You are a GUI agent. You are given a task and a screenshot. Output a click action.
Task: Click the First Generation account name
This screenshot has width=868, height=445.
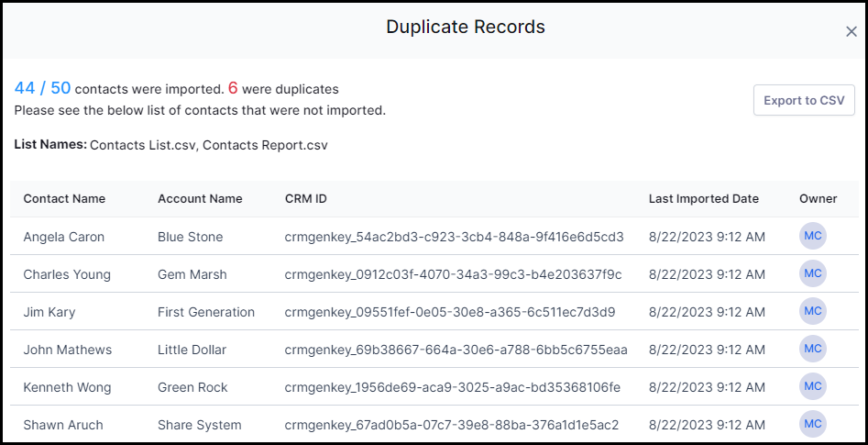(x=206, y=312)
